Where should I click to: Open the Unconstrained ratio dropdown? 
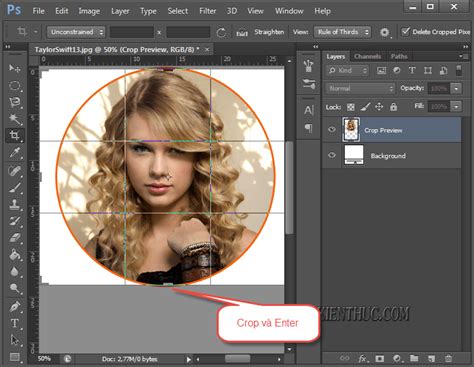click(76, 32)
